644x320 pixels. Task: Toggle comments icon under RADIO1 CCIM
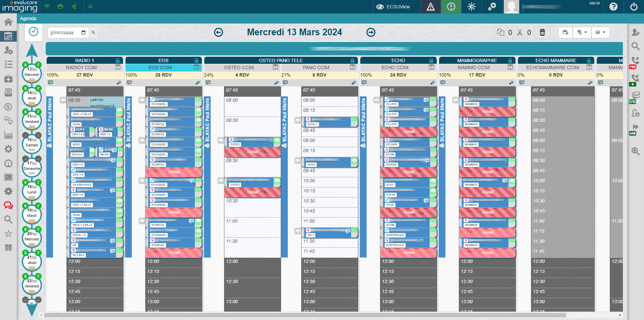(x=50, y=82)
